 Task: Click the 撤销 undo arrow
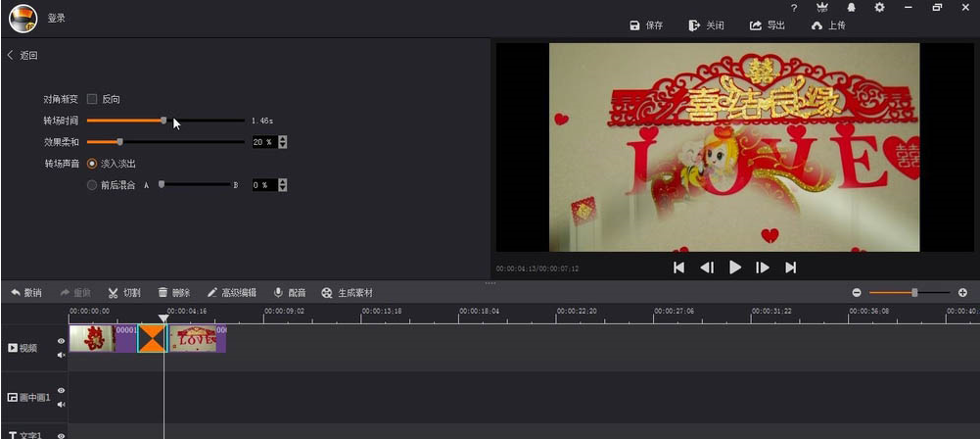pyautogui.click(x=26, y=293)
